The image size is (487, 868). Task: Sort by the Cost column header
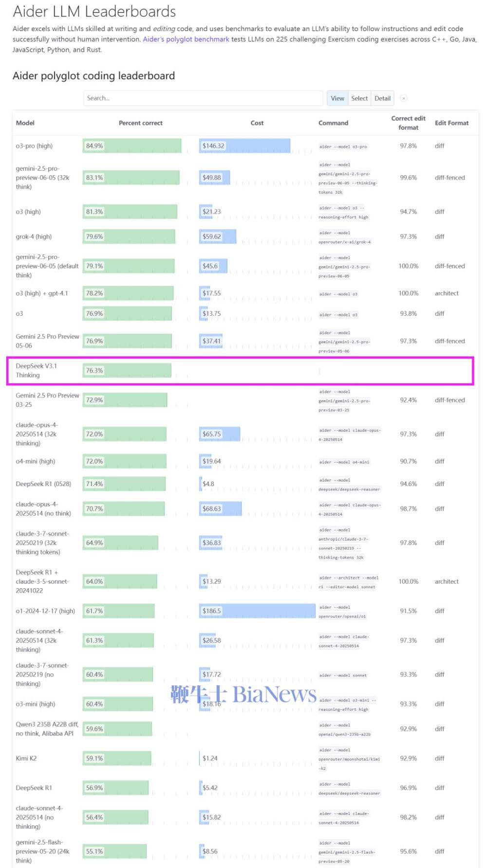(257, 123)
